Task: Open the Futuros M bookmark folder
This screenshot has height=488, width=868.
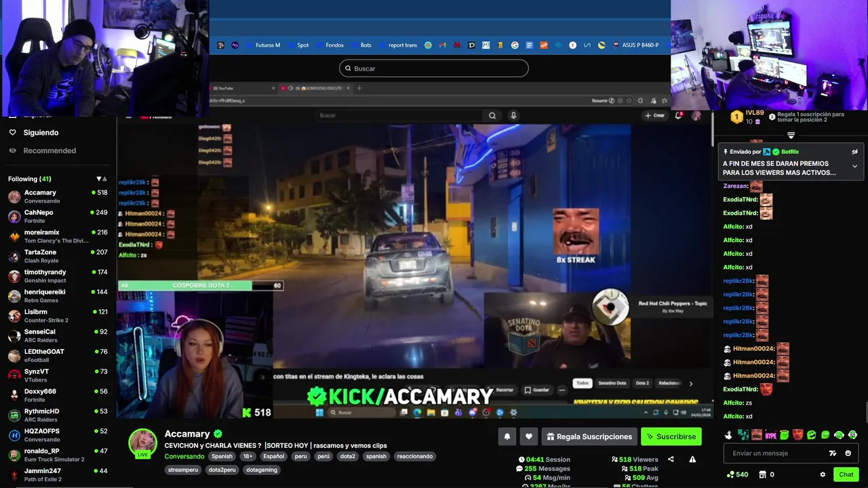Action: coord(262,45)
